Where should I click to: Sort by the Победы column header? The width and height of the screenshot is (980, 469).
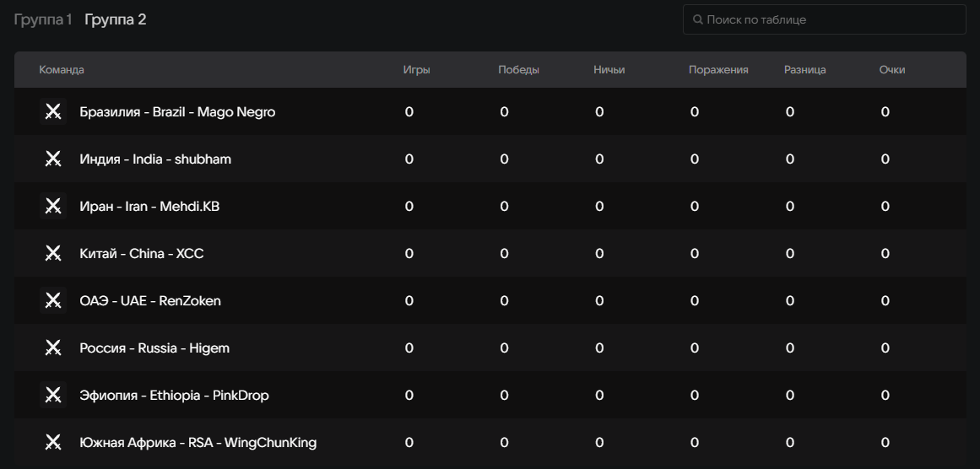[x=519, y=70]
